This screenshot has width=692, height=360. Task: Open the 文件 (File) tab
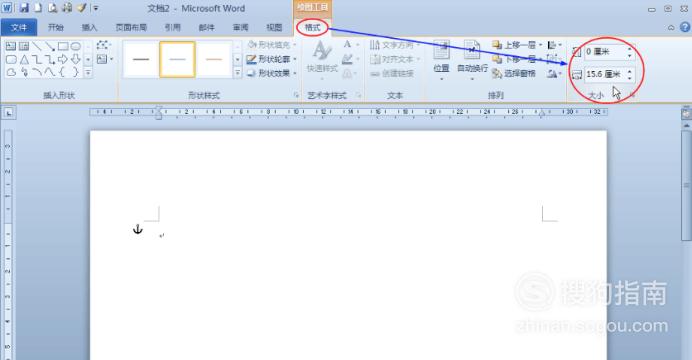point(19,27)
